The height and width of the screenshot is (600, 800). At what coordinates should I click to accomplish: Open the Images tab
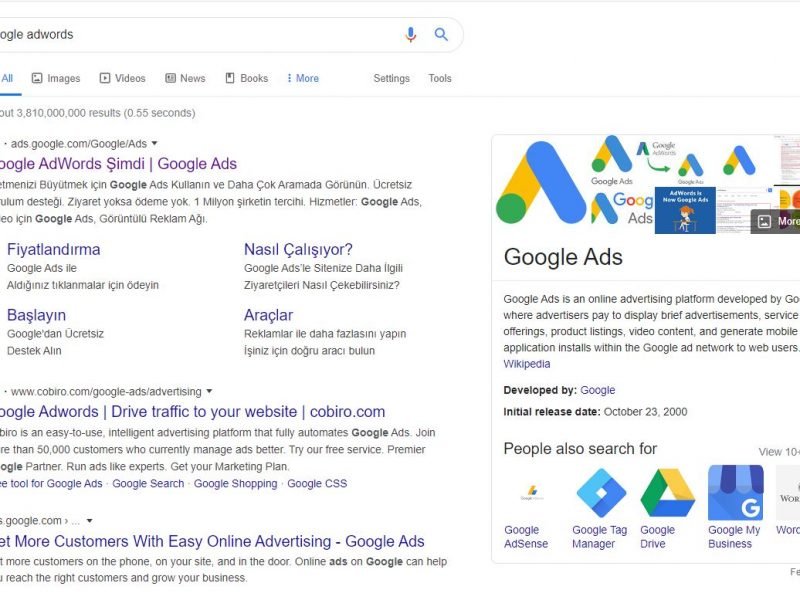tap(56, 78)
